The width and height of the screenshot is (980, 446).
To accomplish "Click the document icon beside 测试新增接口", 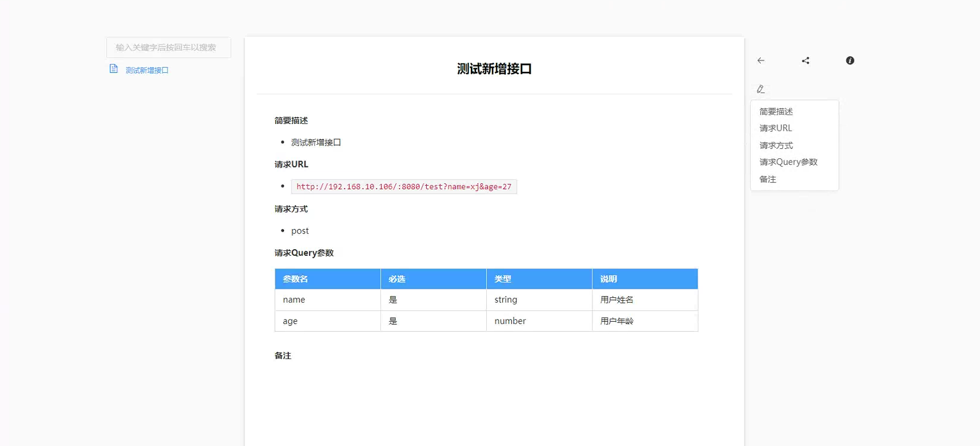I will 113,69.
